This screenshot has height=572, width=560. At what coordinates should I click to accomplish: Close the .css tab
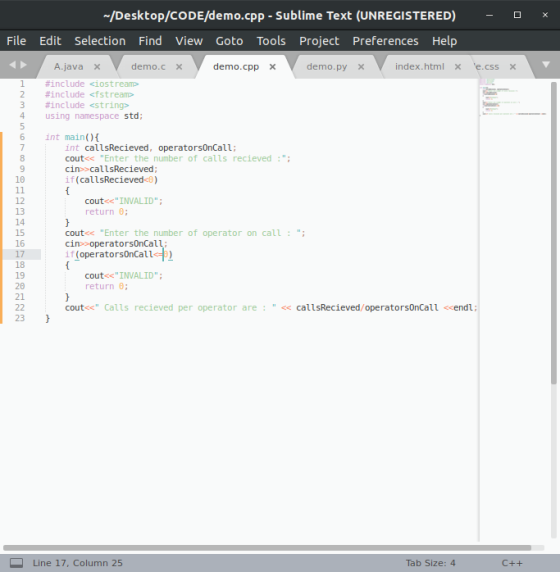[513, 67]
